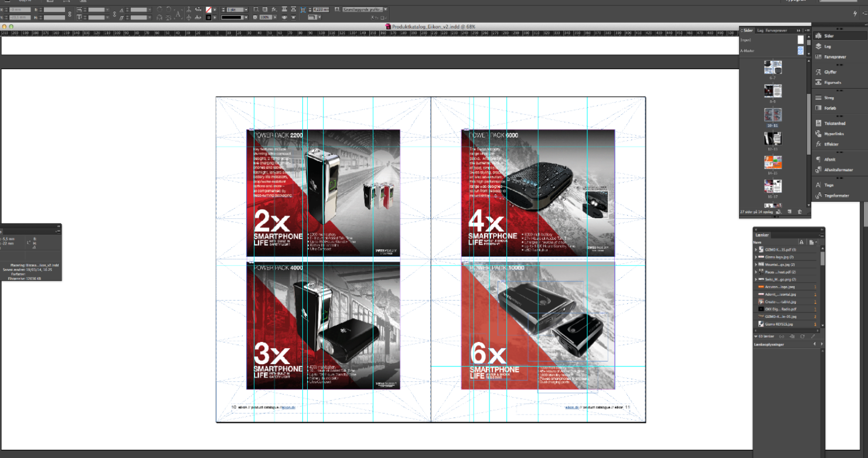
Task: Click relink icon in Lænker panel
Action: click(x=783, y=336)
